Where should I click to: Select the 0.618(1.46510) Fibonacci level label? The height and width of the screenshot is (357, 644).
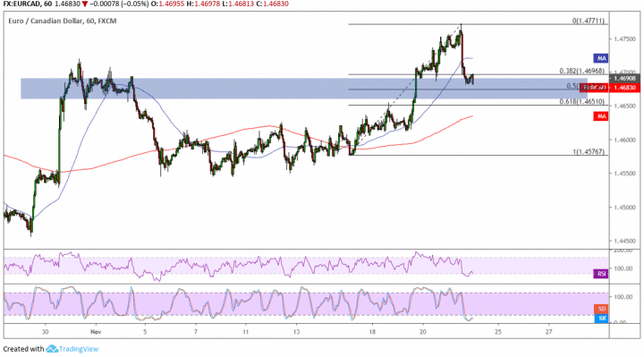581,101
